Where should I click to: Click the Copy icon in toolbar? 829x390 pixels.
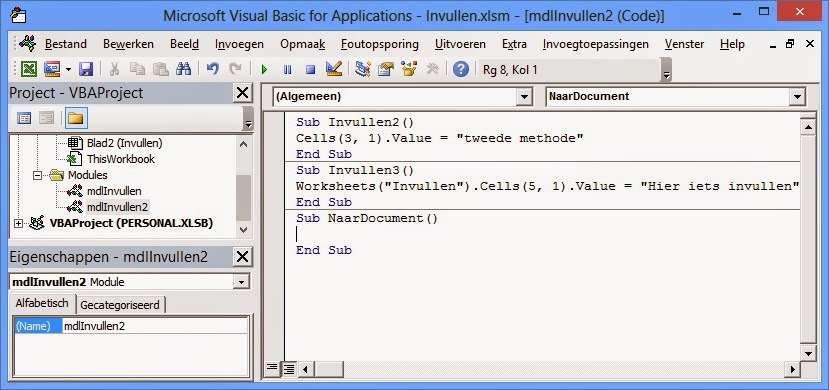[137, 69]
